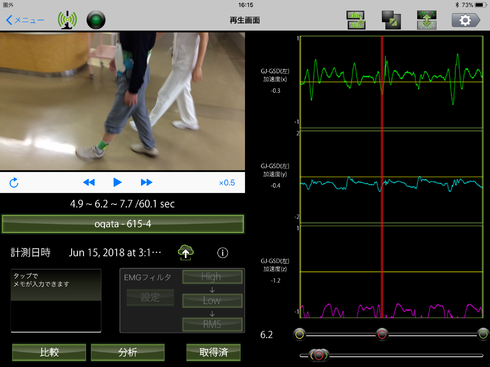Image resolution: width=490 pixels, height=367 pixels.
Task: Open settings with the gear icon
Action: click(x=466, y=20)
